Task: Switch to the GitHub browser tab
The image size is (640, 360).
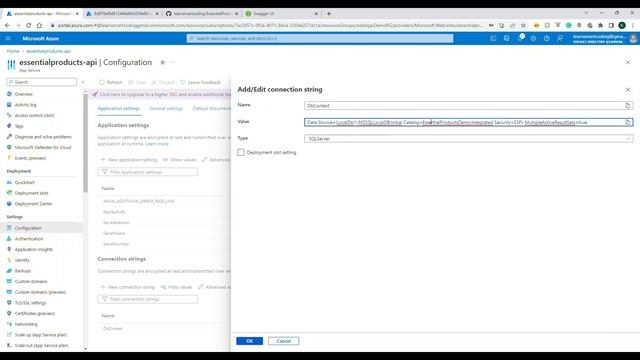Action: click(x=202, y=13)
